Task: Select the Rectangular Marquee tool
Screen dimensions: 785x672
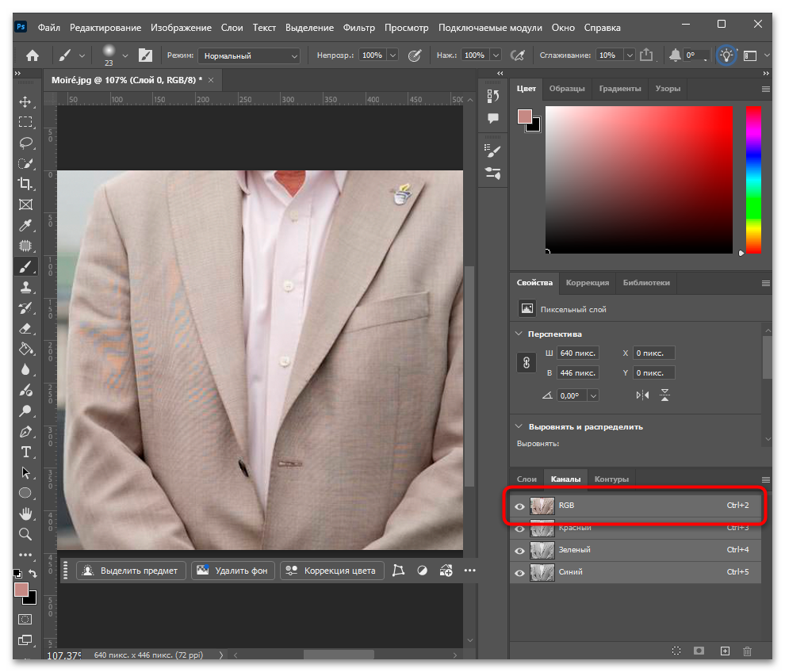Action: click(25, 122)
